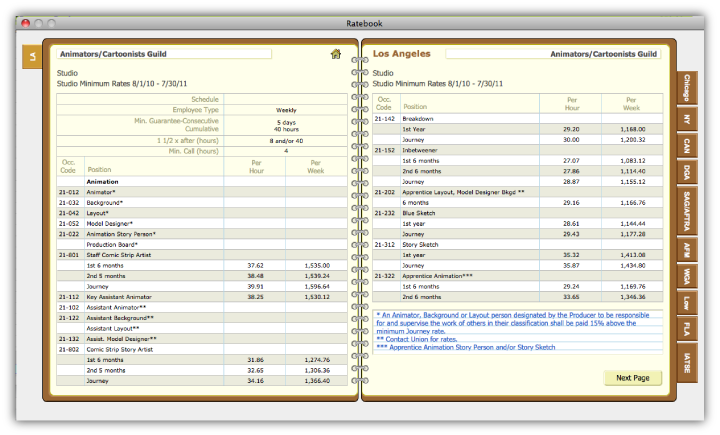The height and width of the screenshot is (435, 720).
Task: Select the Key Assistant Animator row
Action: 202,297
